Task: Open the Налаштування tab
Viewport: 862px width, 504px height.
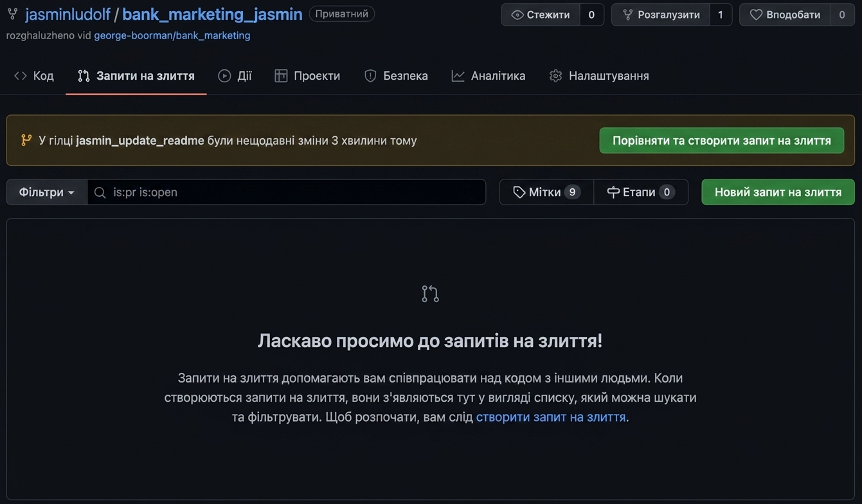Action: coord(599,76)
